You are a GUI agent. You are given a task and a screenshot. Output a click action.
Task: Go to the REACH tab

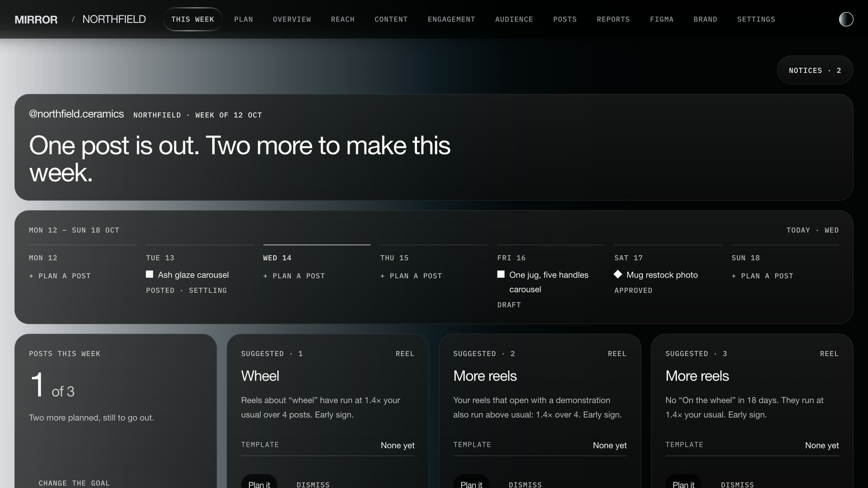coord(342,19)
